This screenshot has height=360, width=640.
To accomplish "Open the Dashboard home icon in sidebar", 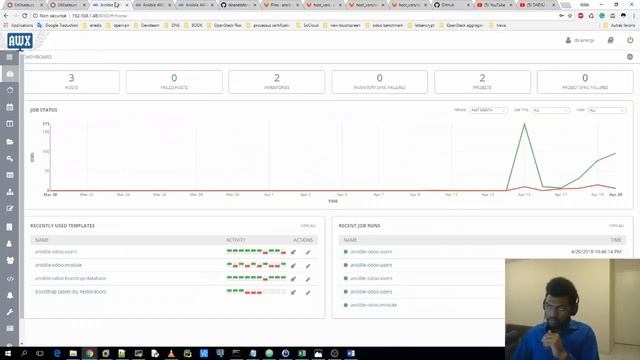I will tap(10, 74).
